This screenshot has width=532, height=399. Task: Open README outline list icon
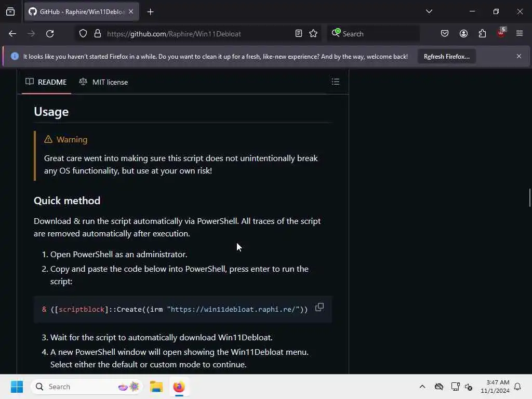click(x=335, y=82)
